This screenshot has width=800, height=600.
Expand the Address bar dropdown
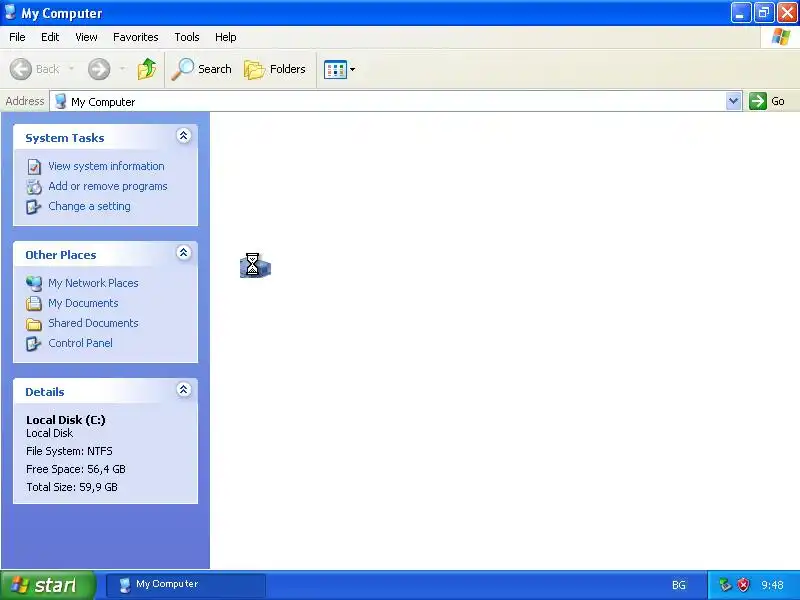[x=733, y=101]
